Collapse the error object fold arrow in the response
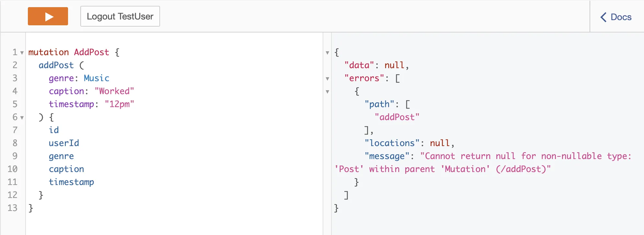 point(327,92)
